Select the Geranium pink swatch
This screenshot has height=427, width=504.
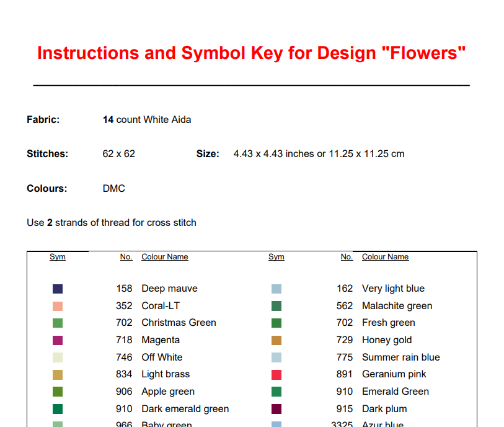coord(276,375)
